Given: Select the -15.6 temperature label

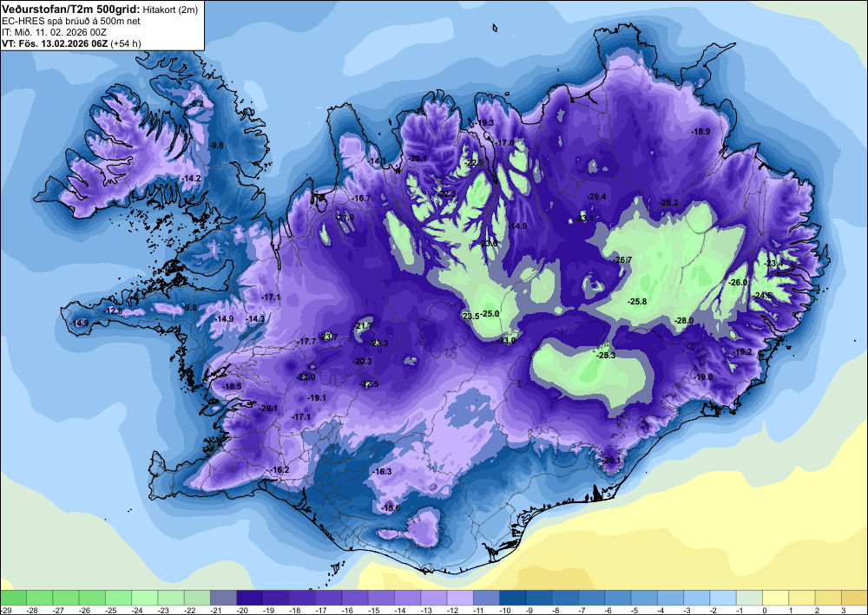Looking at the screenshot, I should pos(391,508).
